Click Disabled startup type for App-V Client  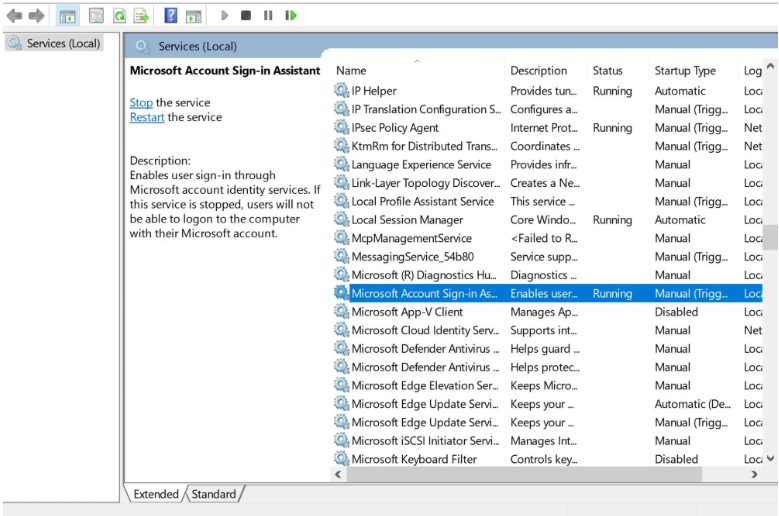point(676,312)
